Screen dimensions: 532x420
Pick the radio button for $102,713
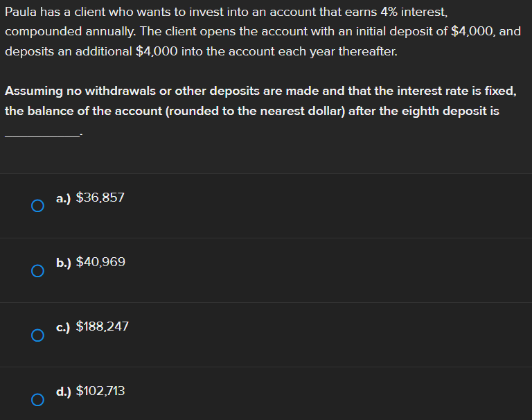click(37, 400)
